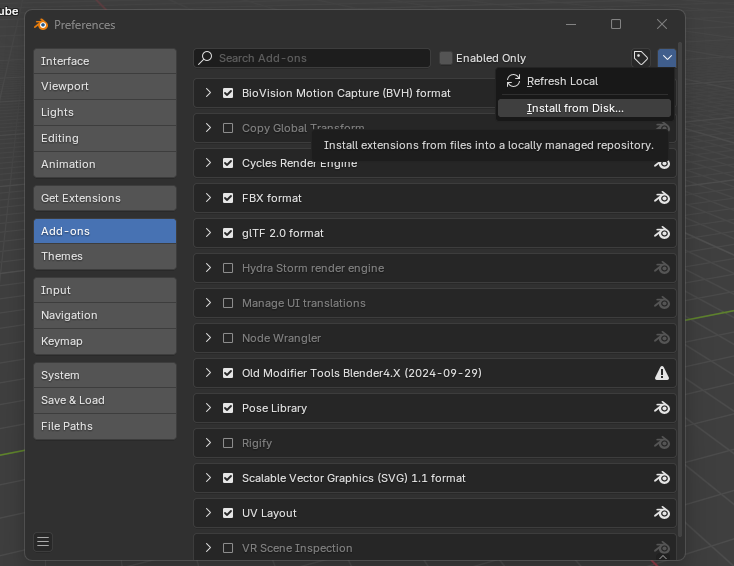Click Blender icon on UV Layout row
The width and height of the screenshot is (734, 566).
coord(661,513)
